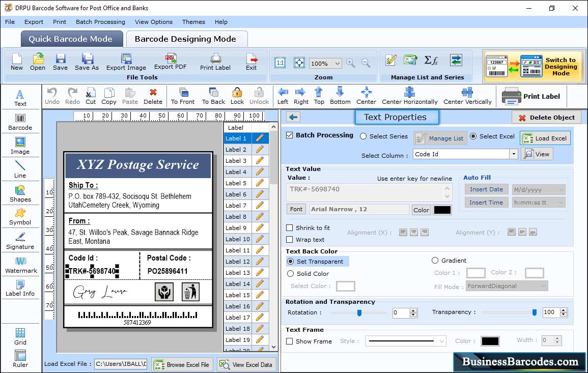Viewport: 588px width, 373px height.
Task: Click the fit-to-window zoom icon
Action: point(299,63)
